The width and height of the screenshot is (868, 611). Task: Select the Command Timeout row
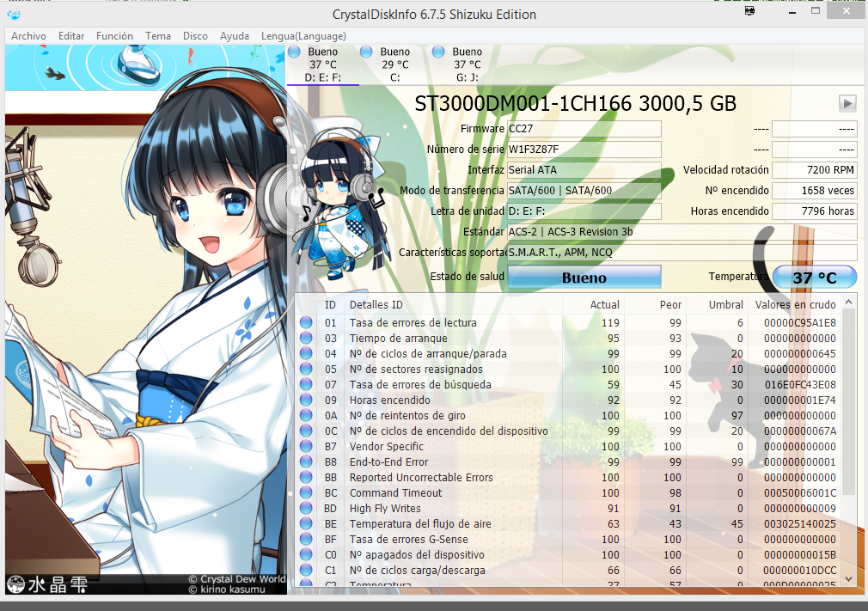coord(569,493)
